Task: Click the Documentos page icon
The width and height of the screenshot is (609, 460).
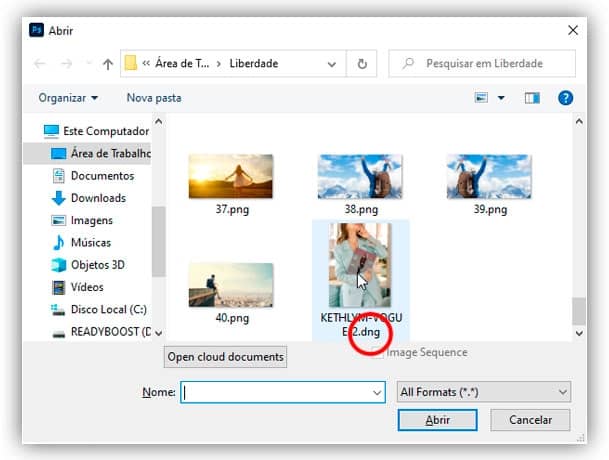Action: point(59,176)
